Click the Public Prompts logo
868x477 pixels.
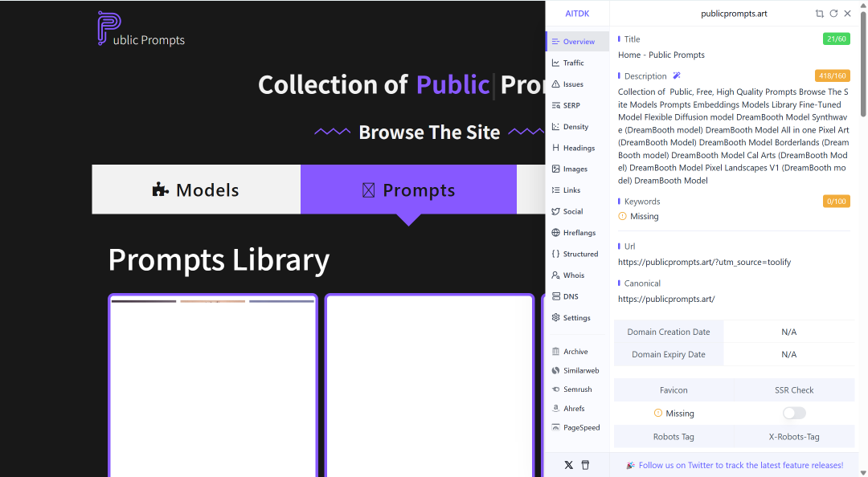pyautogui.click(x=141, y=28)
